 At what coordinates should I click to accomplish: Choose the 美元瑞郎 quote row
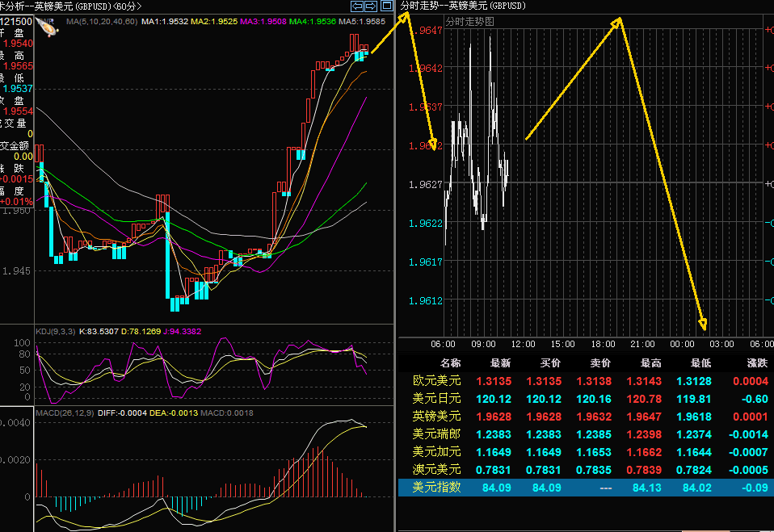436,434
